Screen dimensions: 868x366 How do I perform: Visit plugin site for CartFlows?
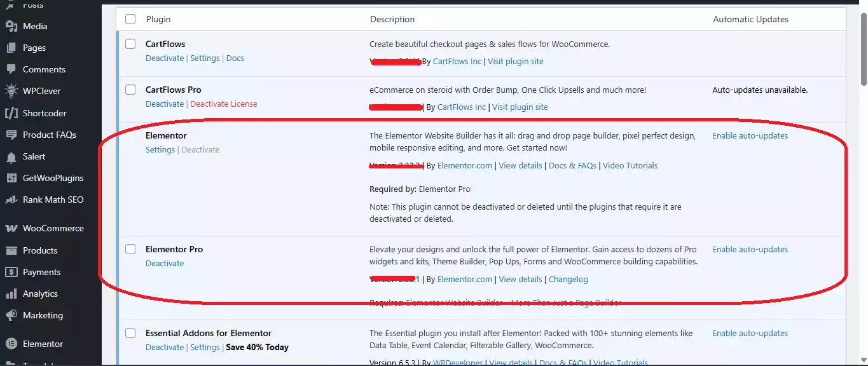point(516,61)
